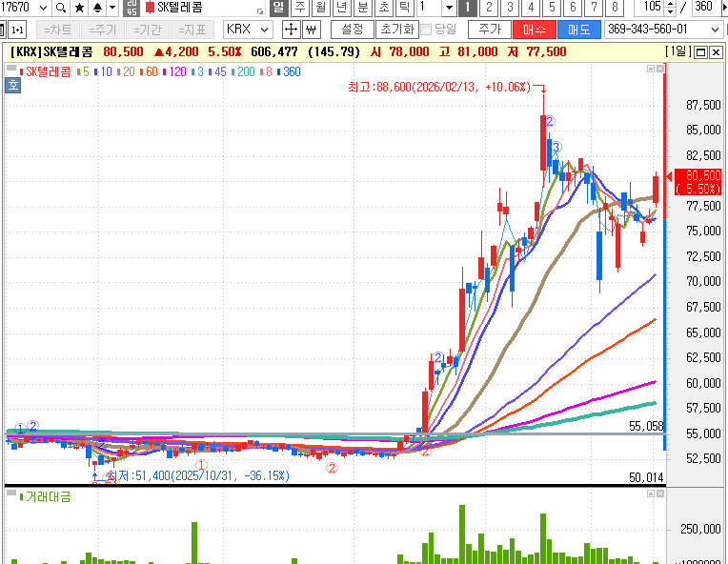728x564 pixels.
Task: Click the volume pane small close icon
Action: pyautogui.click(x=660, y=493)
